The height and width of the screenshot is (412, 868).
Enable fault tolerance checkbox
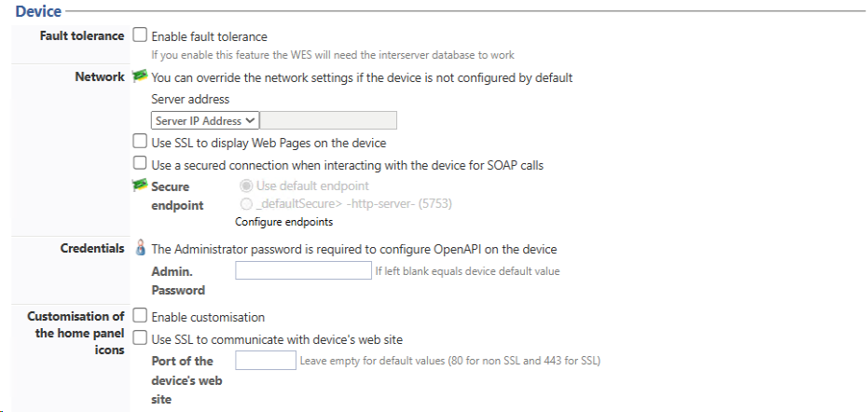coord(140,36)
